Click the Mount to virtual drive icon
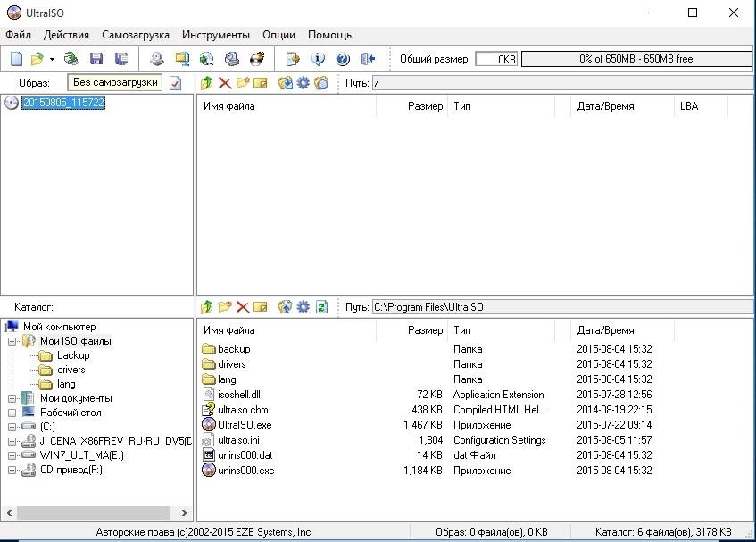756x542 pixels. [232, 59]
